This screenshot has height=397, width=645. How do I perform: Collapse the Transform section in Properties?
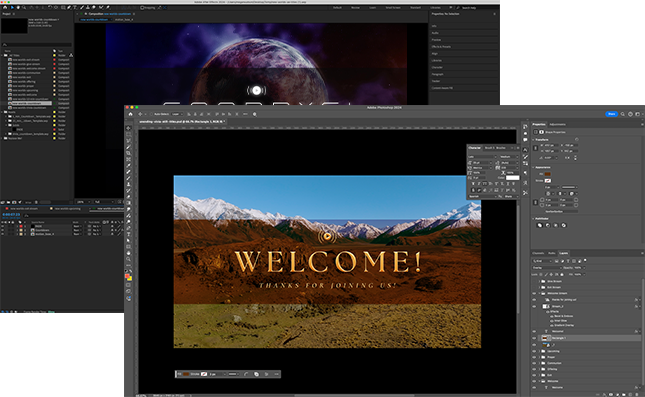[534, 139]
